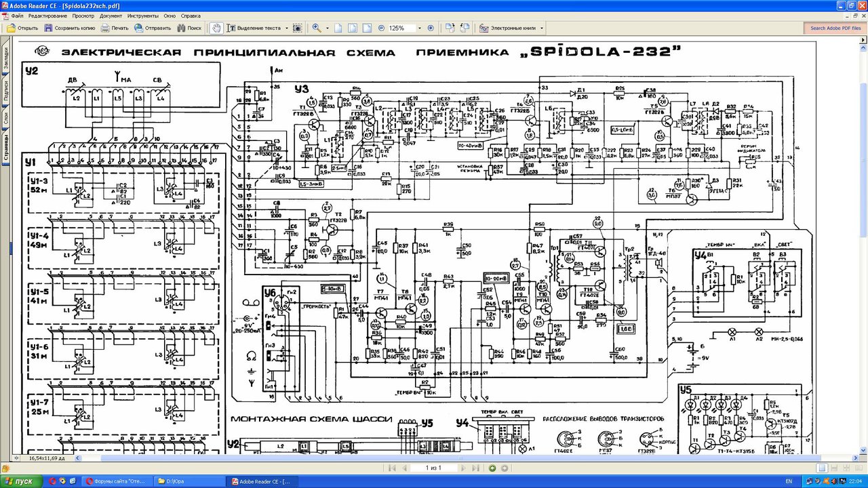868x488 pixels.
Task: Choose the Zoom In magnifier tool
Action: [x=316, y=28]
